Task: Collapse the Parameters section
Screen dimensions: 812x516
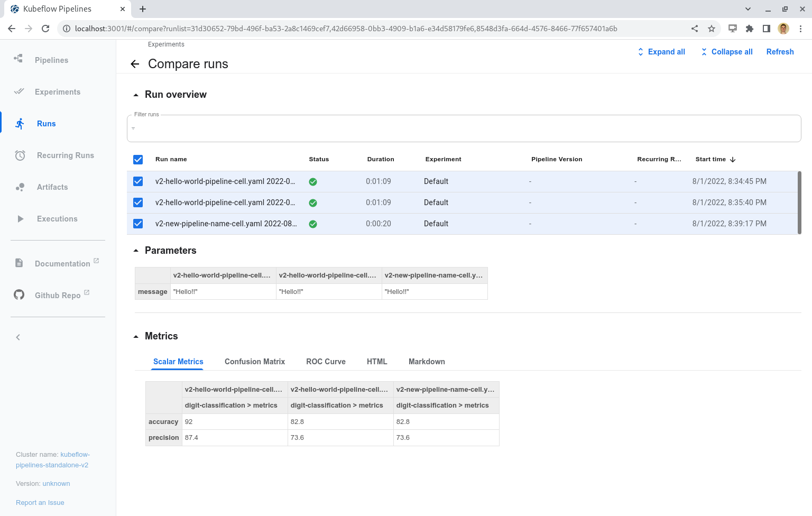Action: (136, 251)
